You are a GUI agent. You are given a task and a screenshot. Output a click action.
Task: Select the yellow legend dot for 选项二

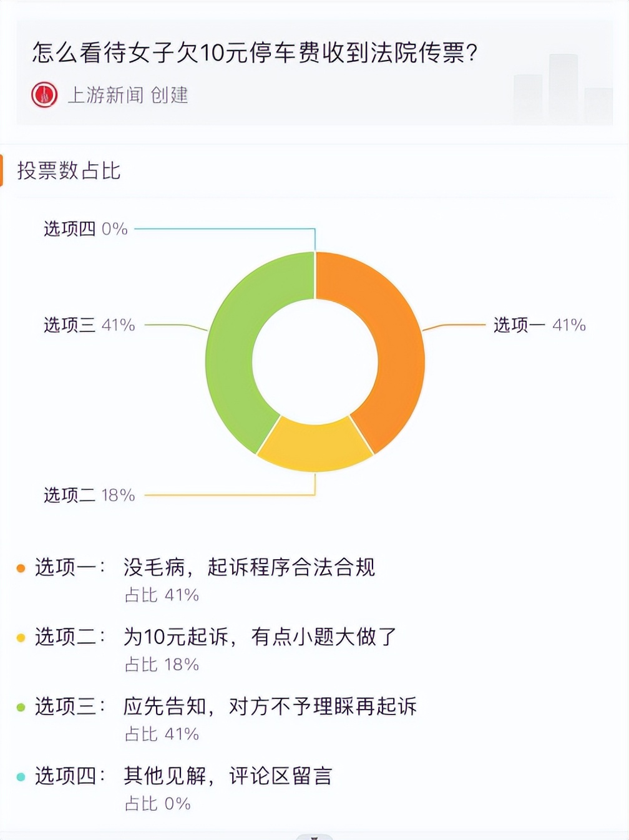(19, 638)
